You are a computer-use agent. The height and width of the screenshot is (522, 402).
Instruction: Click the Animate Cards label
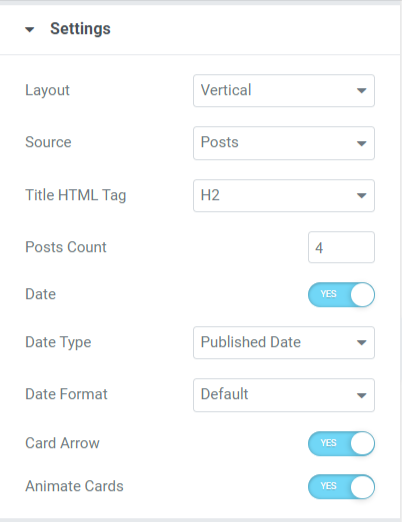(x=74, y=486)
